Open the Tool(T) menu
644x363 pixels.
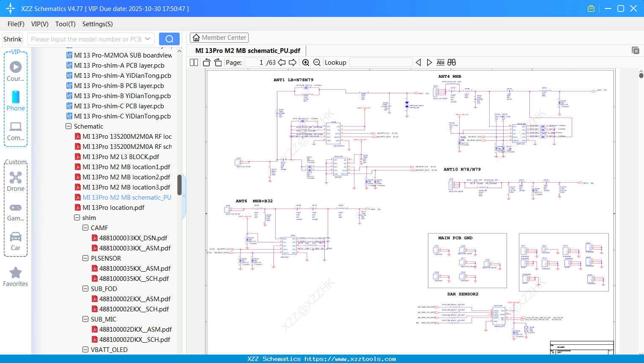click(65, 24)
